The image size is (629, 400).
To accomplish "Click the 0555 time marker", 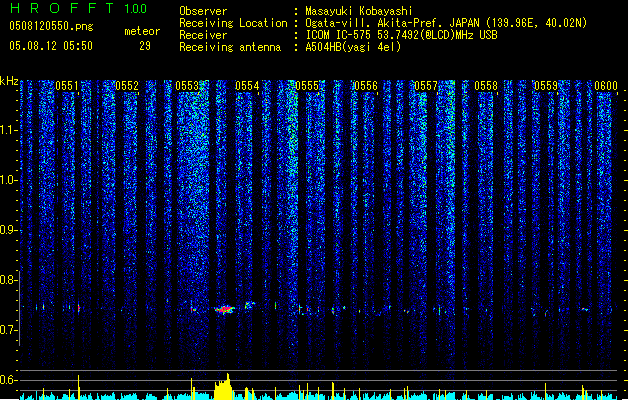I will pyautogui.click(x=307, y=86).
